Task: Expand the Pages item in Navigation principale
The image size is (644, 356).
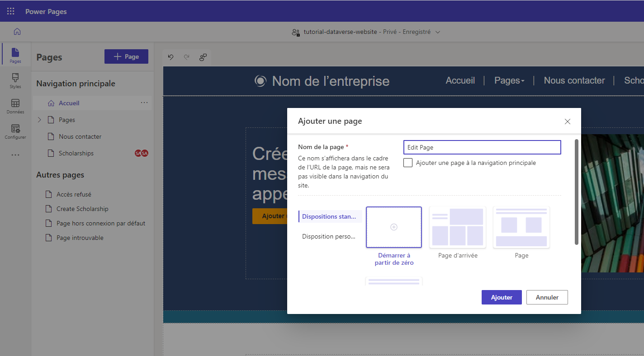Action: tap(39, 120)
